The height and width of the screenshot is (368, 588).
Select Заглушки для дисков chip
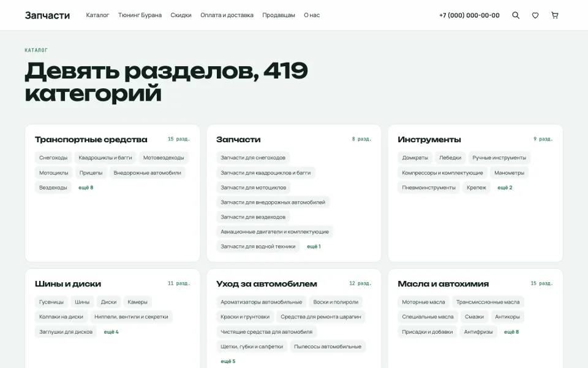pos(66,332)
